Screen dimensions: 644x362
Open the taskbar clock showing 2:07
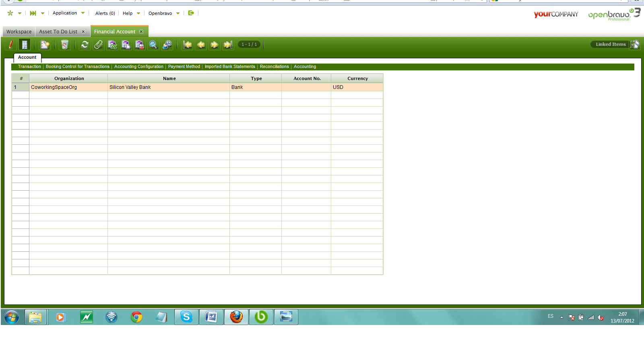[x=622, y=317]
